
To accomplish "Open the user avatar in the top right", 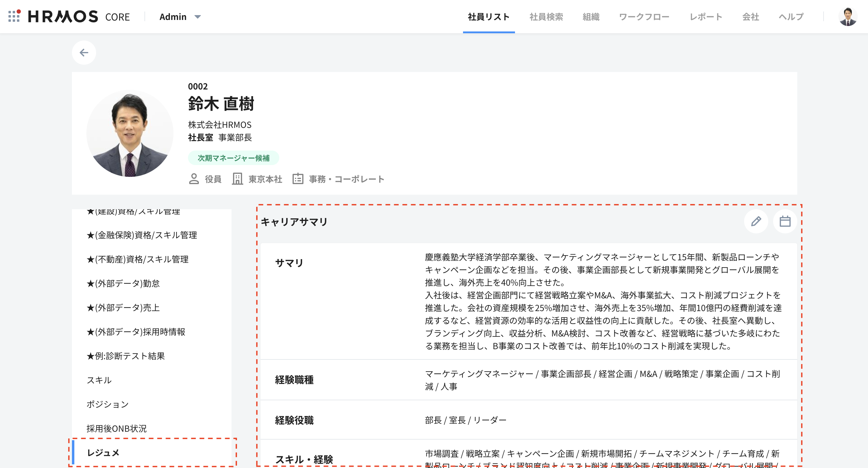I will (848, 17).
